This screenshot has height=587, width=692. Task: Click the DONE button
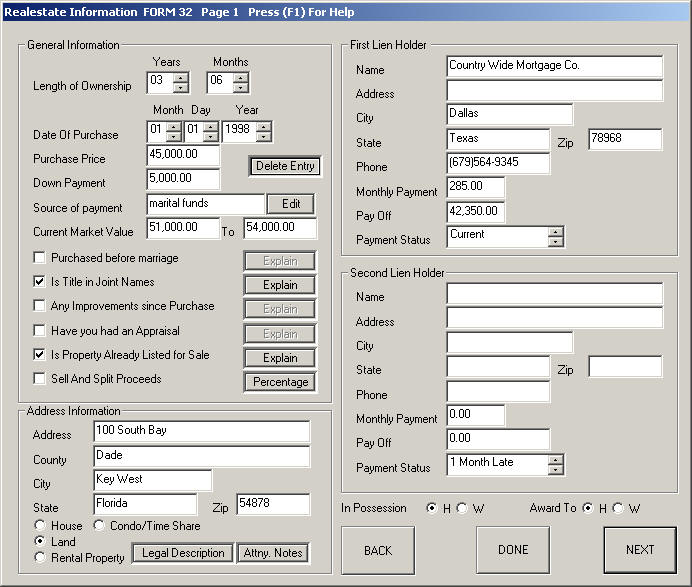pos(513,550)
